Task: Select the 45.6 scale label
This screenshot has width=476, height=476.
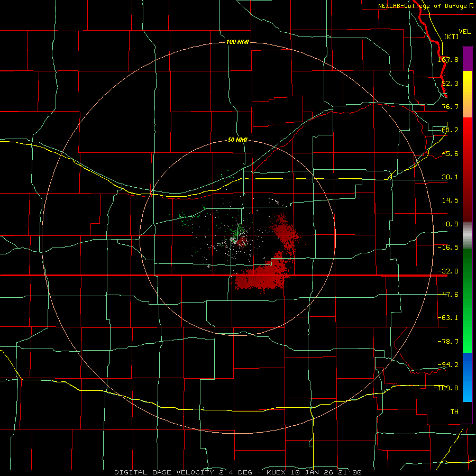Action: click(450, 153)
